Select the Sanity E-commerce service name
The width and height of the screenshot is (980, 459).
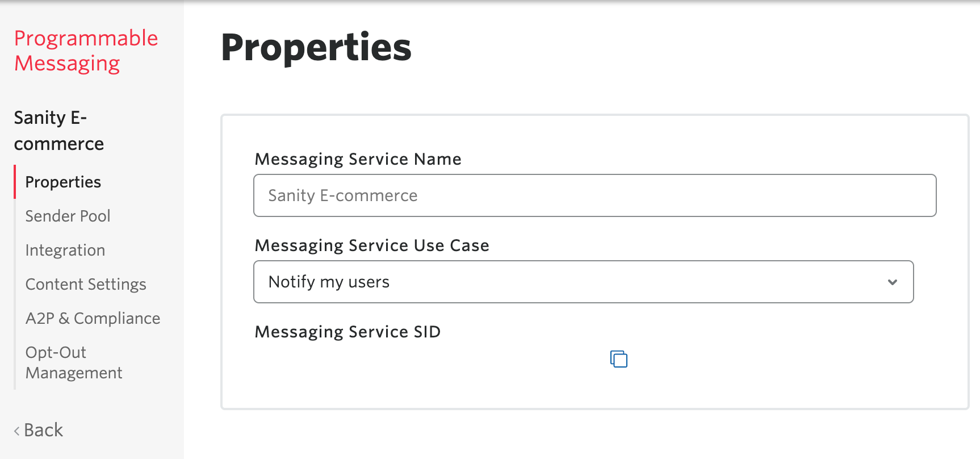click(x=58, y=131)
